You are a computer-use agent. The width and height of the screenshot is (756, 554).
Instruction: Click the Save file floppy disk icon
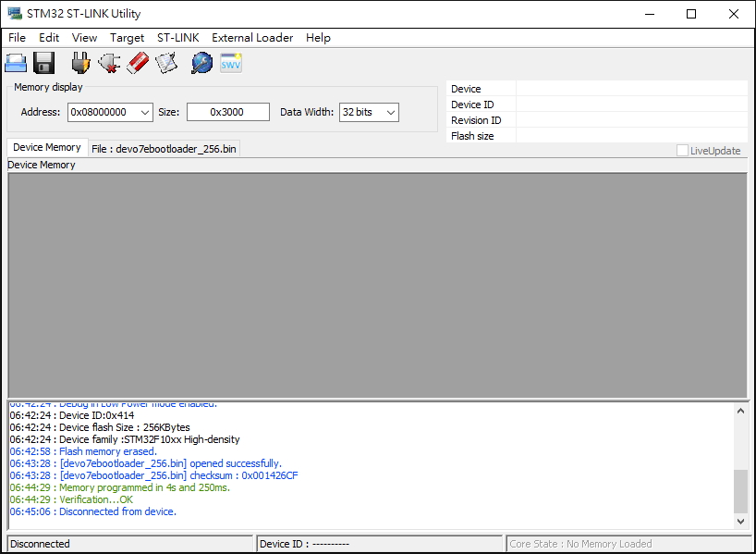43,63
